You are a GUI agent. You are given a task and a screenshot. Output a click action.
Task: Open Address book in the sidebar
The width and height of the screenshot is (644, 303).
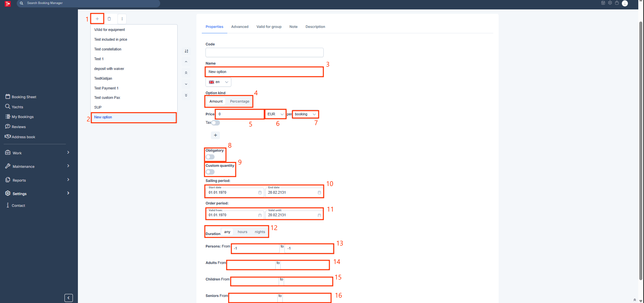20,137
